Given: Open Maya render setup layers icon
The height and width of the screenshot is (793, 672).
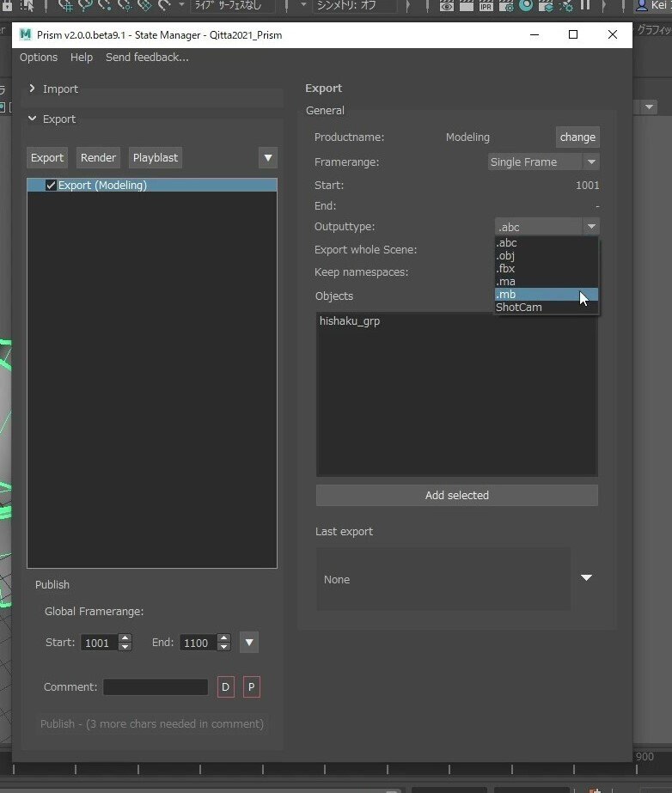Looking at the screenshot, I should click(x=546, y=5).
